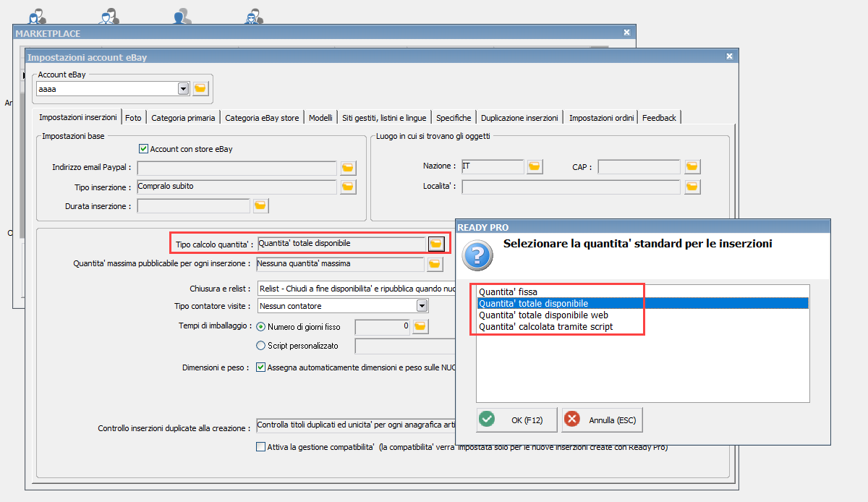Close the Impostazioni account eBay window
The image size is (868, 502).
click(x=728, y=56)
